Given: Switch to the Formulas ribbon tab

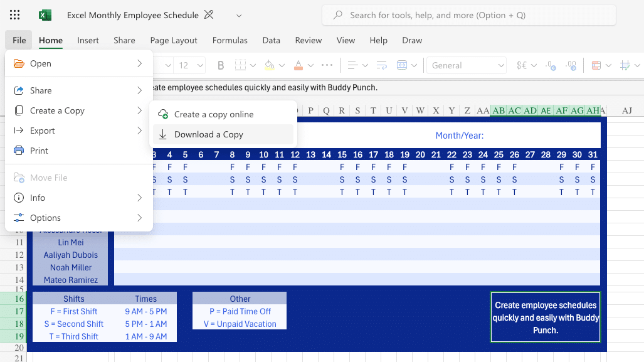Looking at the screenshot, I should 230,40.
